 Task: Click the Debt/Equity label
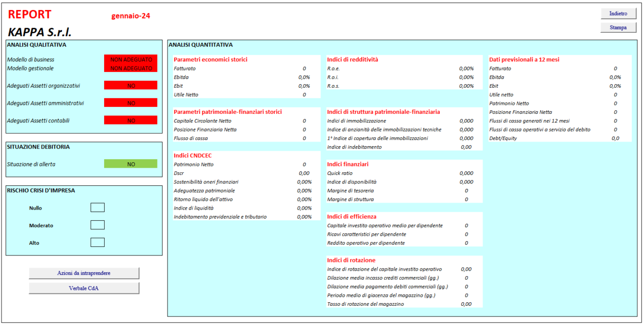click(x=503, y=139)
